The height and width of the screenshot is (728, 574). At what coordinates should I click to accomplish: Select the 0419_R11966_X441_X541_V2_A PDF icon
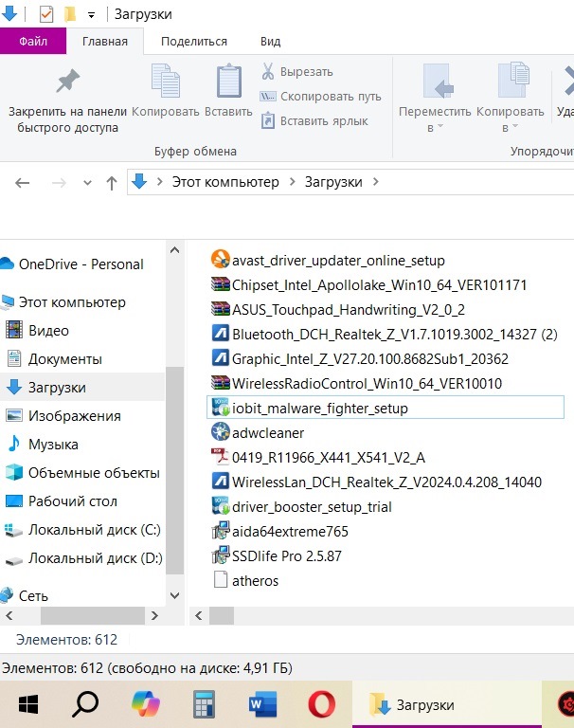(x=221, y=456)
